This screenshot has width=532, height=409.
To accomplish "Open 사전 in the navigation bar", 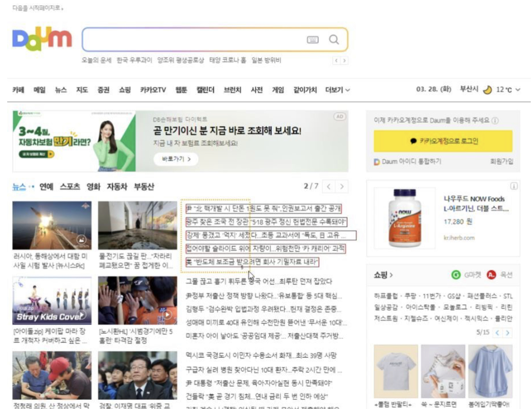I will (x=257, y=90).
